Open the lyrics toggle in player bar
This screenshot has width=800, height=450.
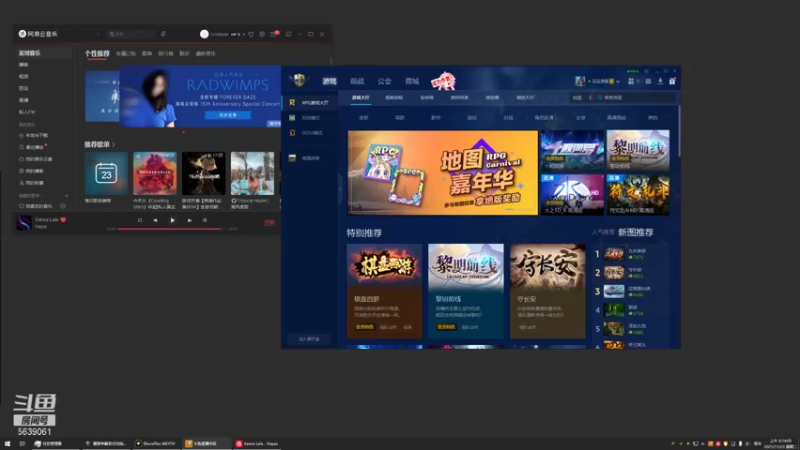click(269, 222)
